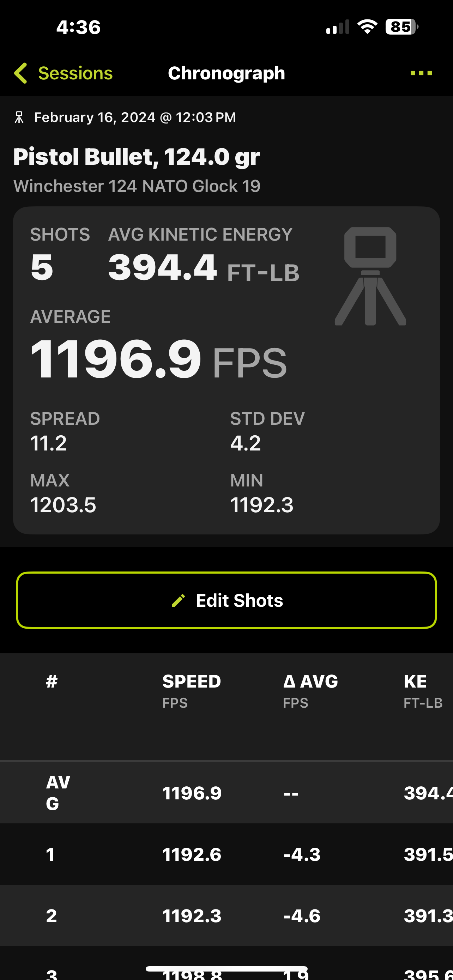The height and width of the screenshot is (980, 453).
Task: Select shot row number 2
Action: [226, 916]
